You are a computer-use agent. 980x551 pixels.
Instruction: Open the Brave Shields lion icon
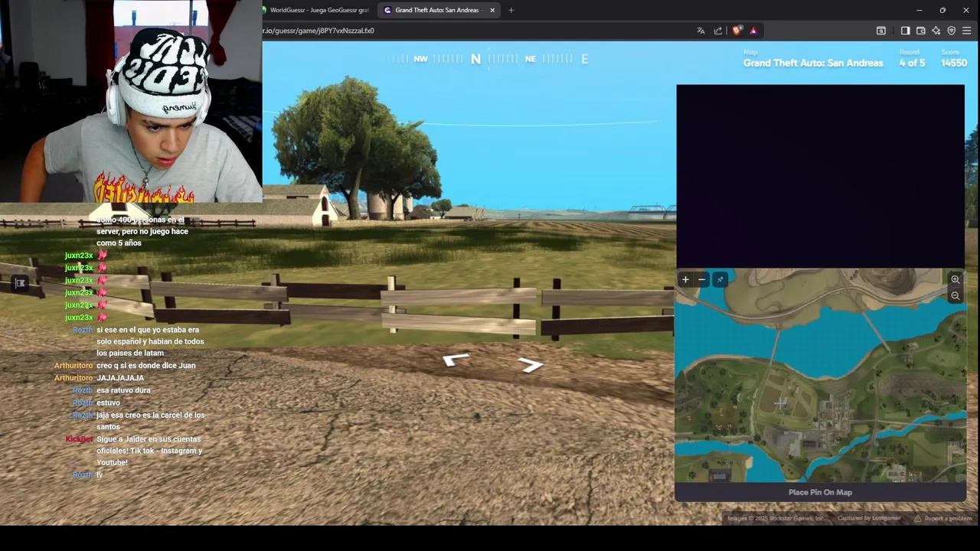737,31
